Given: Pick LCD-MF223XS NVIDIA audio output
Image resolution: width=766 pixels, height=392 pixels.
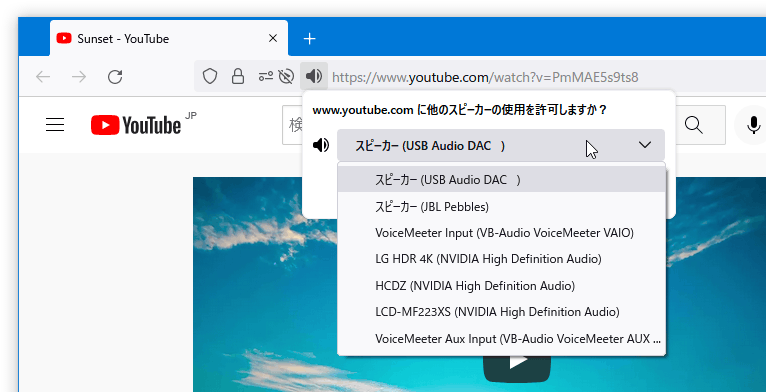Looking at the screenshot, I should [x=501, y=312].
